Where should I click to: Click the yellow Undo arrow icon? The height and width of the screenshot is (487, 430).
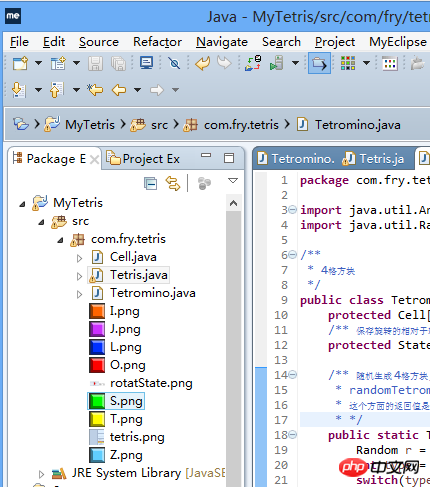[202, 63]
